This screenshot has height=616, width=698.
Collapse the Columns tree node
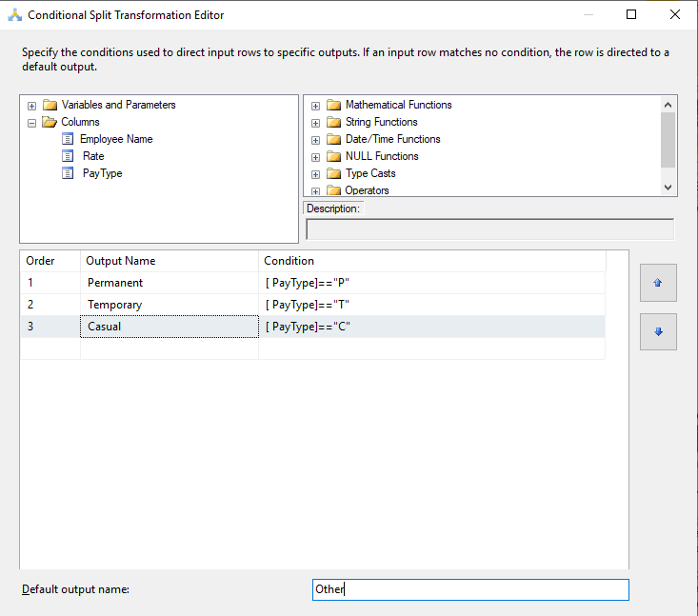(31, 122)
